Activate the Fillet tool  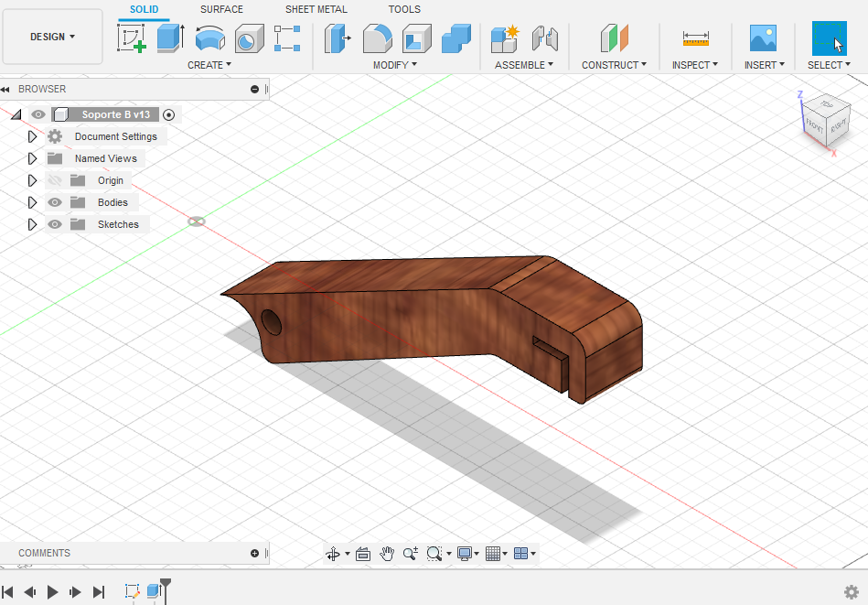pos(378,38)
